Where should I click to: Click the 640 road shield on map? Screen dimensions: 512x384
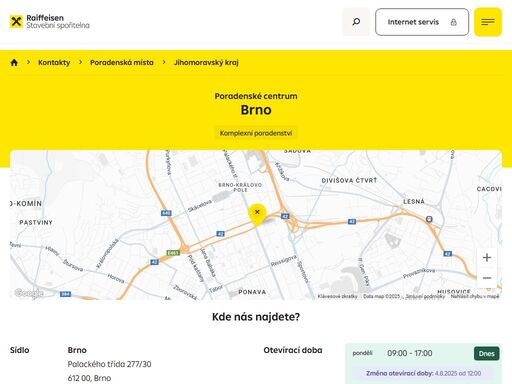point(166,213)
